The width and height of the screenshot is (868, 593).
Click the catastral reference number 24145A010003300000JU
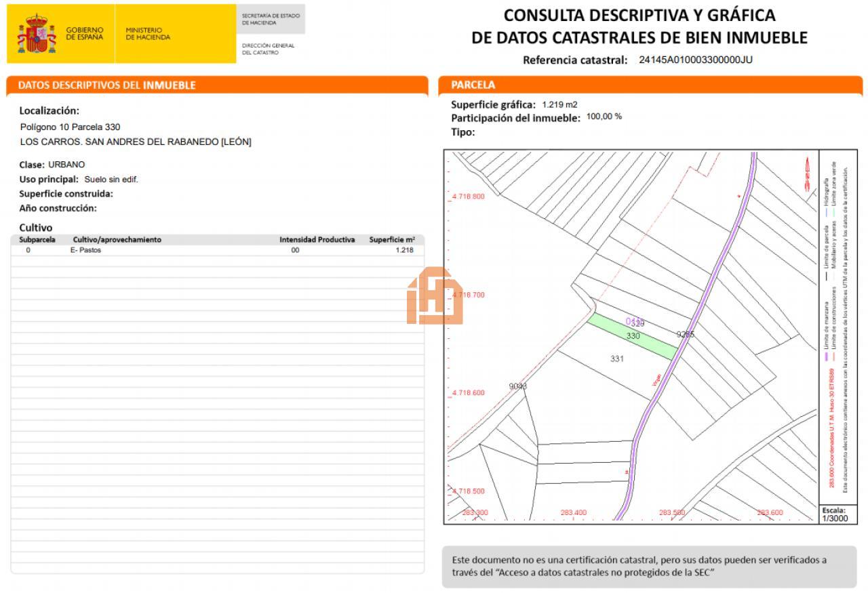coord(695,60)
